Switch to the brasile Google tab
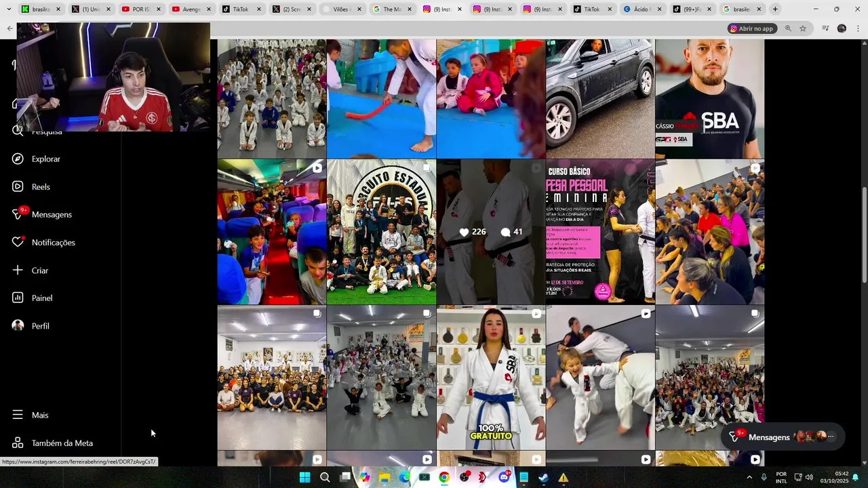The height and width of the screenshot is (488, 868). [x=743, y=9]
